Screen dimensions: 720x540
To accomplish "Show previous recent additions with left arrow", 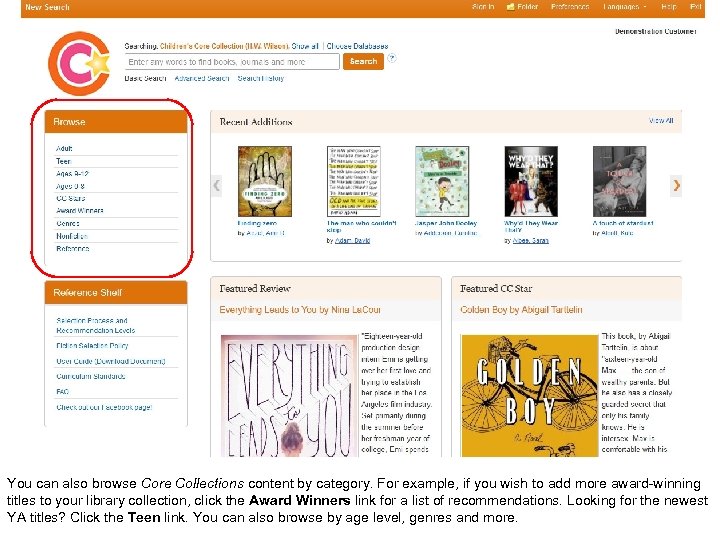I will tap(216, 186).
